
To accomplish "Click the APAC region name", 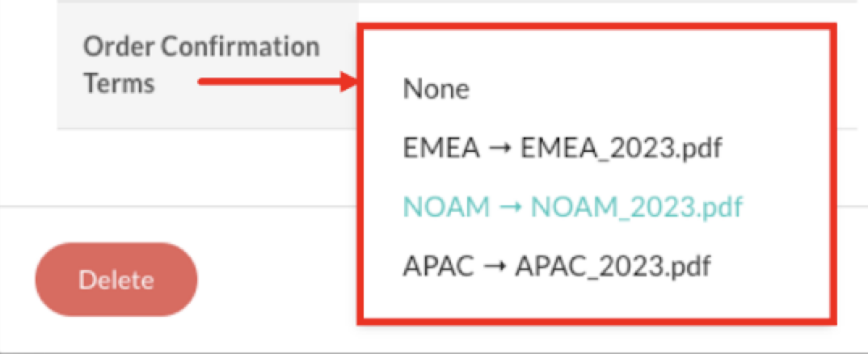I will click(x=439, y=266).
